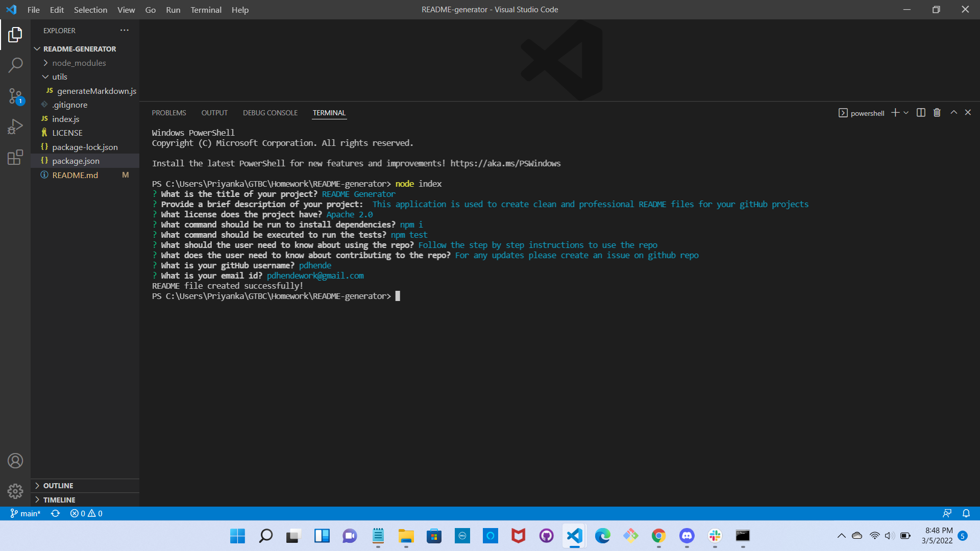The image size is (980, 551).
Task: Open the Search view in activity bar
Action: click(15, 65)
